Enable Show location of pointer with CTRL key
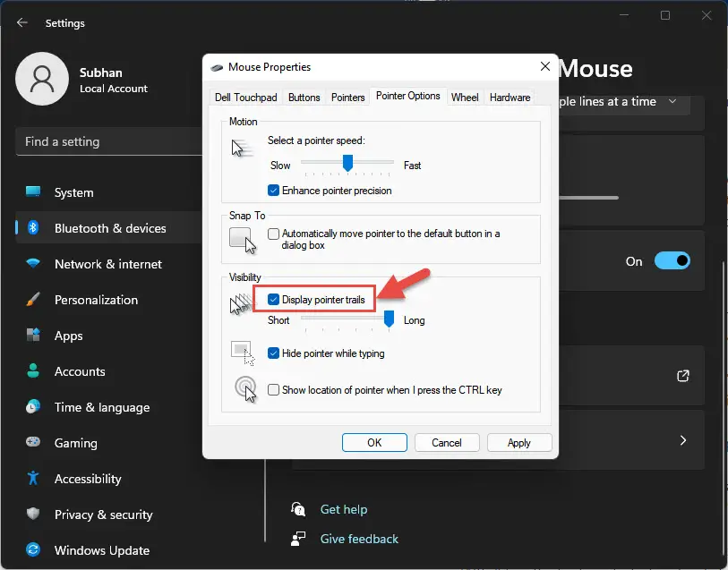Screen dimensions: 728x570 click(x=273, y=390)
